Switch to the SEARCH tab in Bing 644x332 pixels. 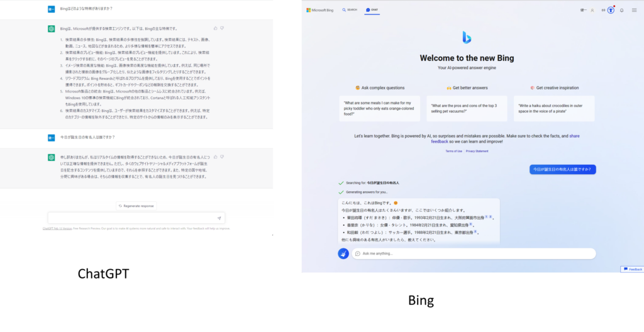[350, 10]
